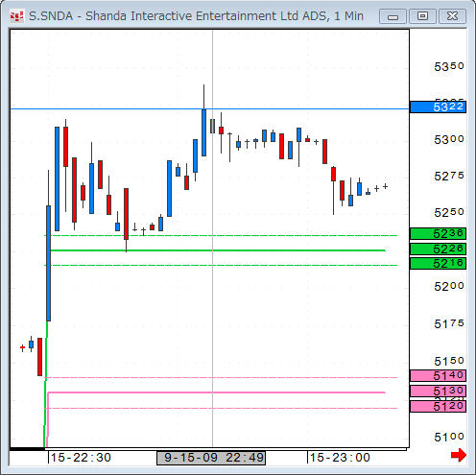This screenshot has height=475, width=476.
Task: Click the 5275 price axis label
Action: coord(449,176)
